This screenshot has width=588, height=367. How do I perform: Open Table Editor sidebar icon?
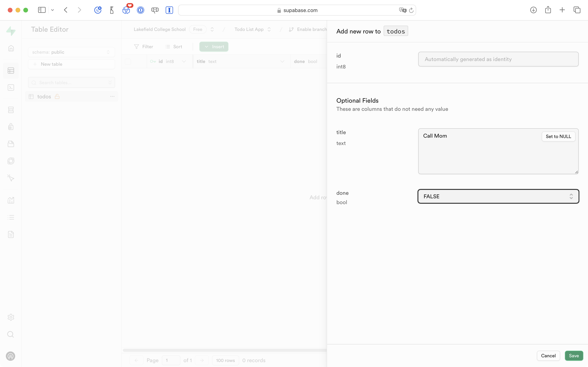11,71
